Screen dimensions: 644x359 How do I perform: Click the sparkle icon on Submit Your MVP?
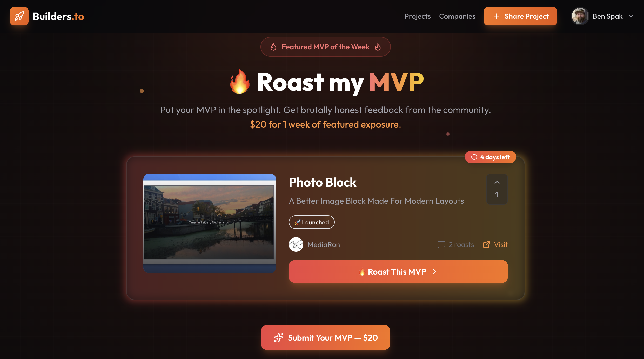pyautogui.click(x=279, y=337)
